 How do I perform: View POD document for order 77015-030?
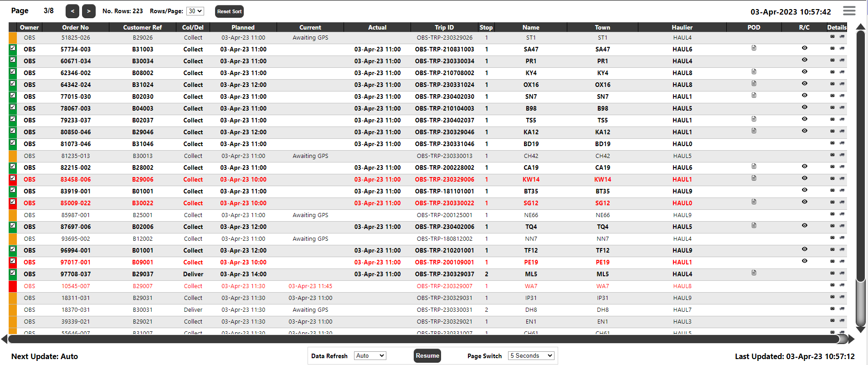click(x=754, y=95)
